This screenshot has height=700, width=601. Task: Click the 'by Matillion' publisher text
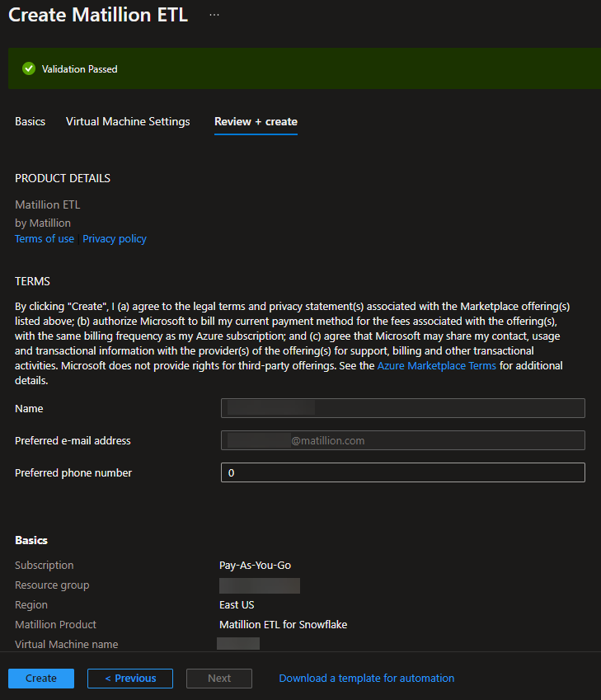coord(43,223)
